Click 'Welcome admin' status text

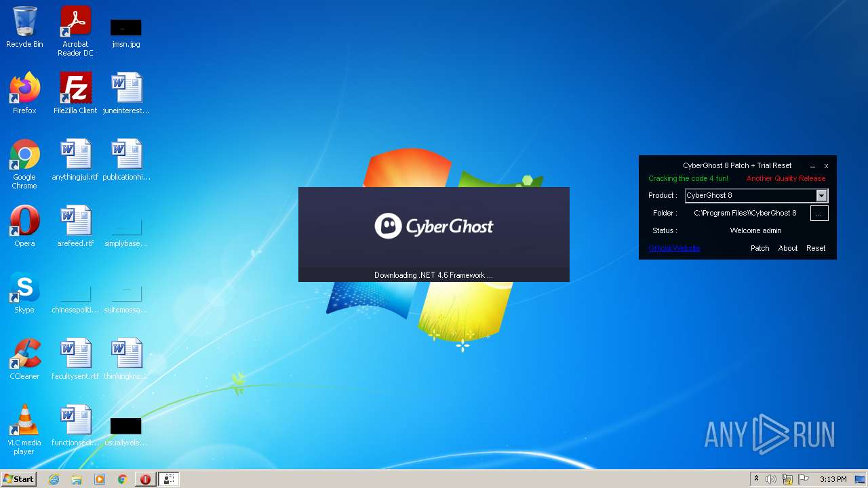[755, 230]
